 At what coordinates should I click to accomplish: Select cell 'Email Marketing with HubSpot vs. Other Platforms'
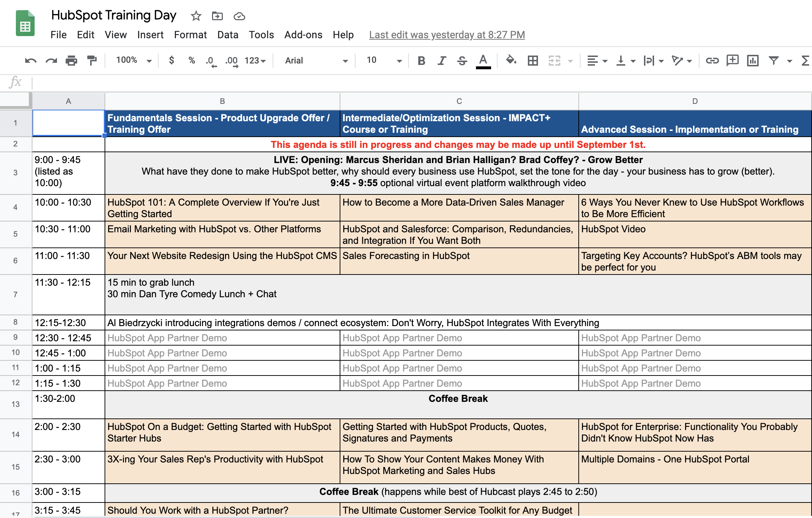[x=222, y=234]
